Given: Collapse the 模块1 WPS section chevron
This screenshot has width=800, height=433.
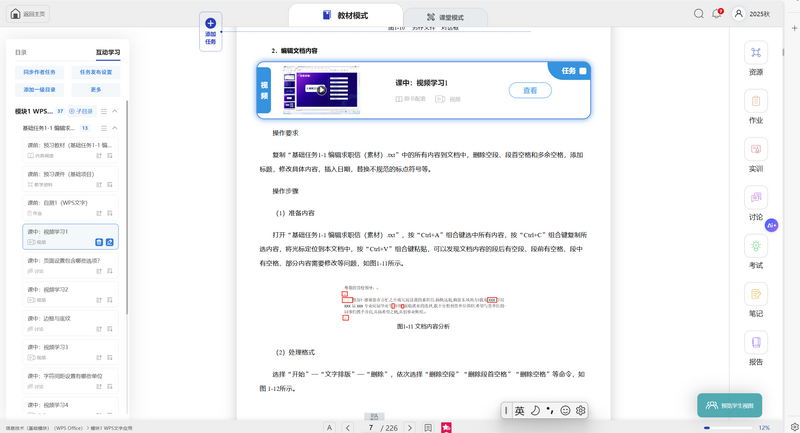Looking at the screenshot, I should (115, 111).
